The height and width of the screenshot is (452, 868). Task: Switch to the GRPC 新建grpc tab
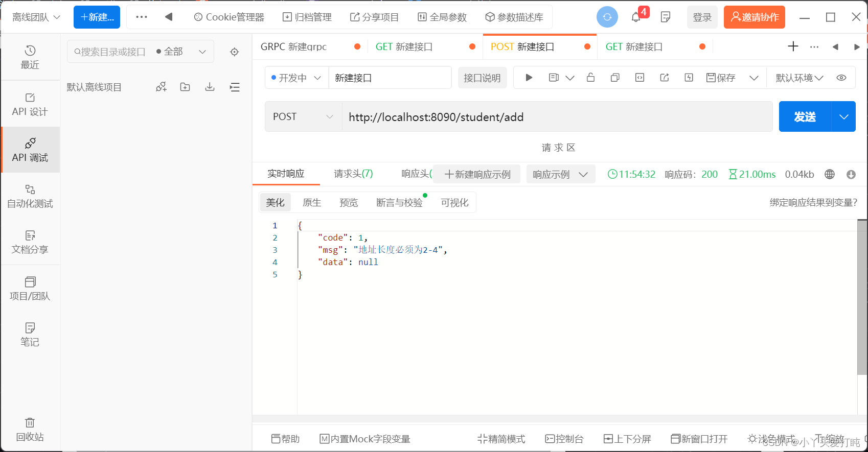tap(310, 46)
